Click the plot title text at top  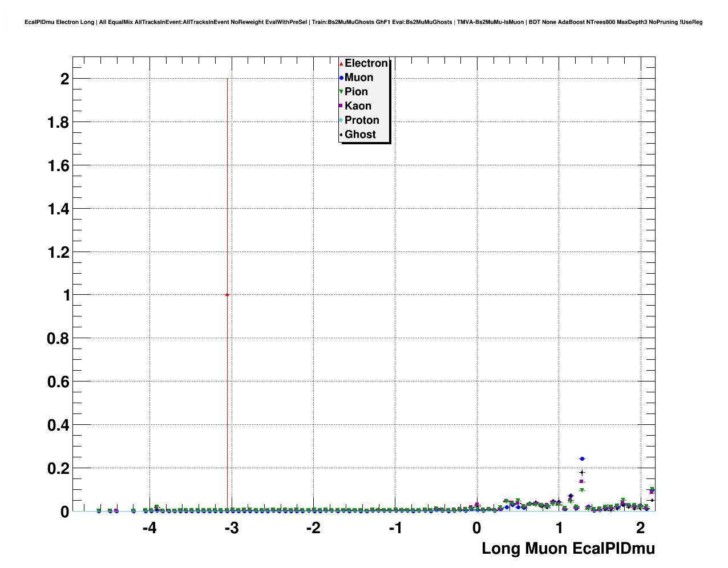coord(364,22)
